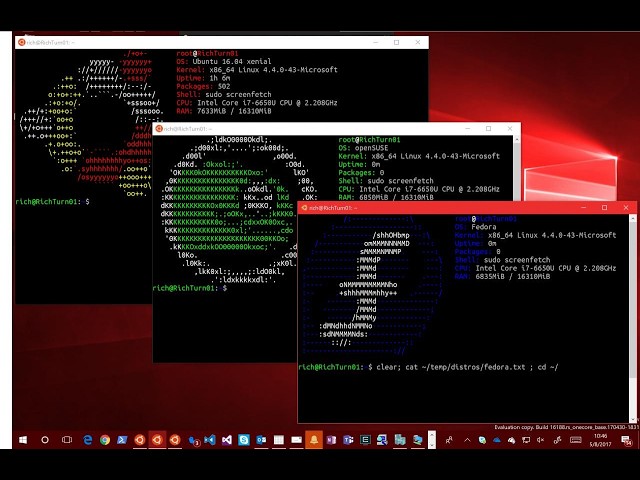Open Skype from the taskbar
This screenshot has width=640, height=480.
pos(244,440)
